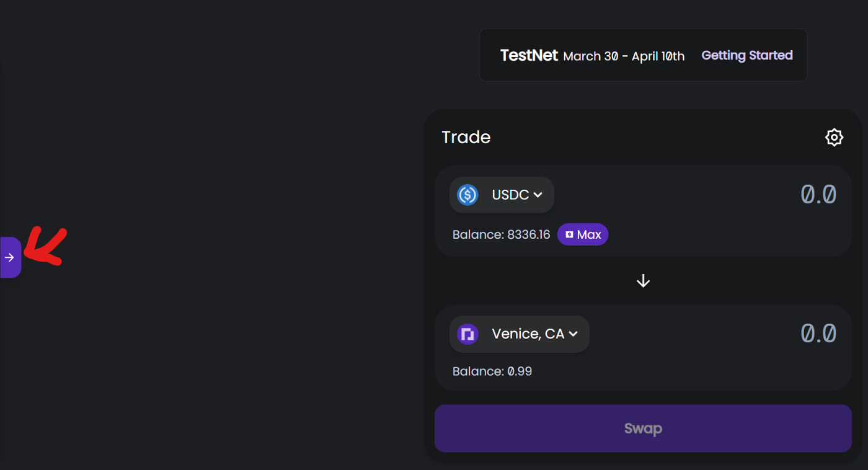Open the Venice, CA token selector
The height and width of the screenshot is (470, 868).
[528, 334]
